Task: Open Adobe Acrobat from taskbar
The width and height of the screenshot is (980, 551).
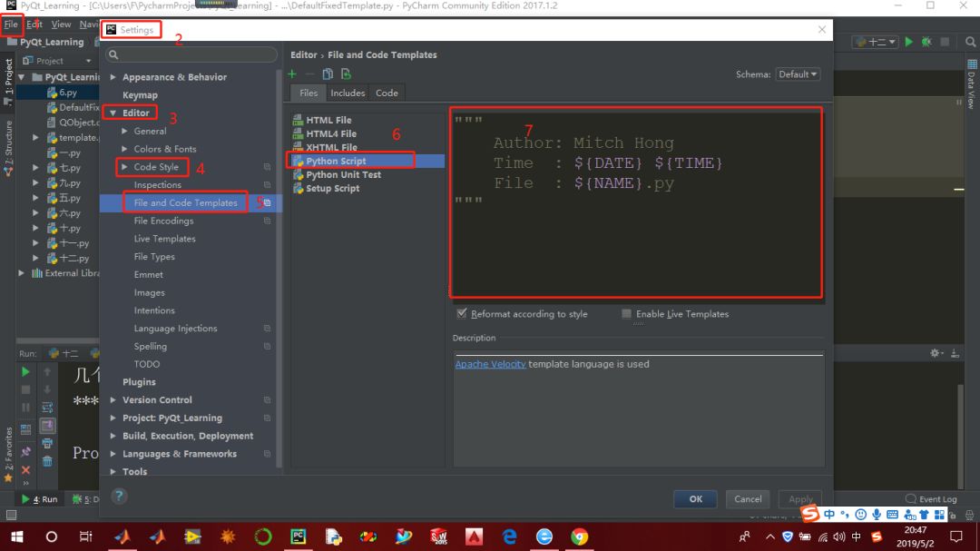Action: click(474, 536)
